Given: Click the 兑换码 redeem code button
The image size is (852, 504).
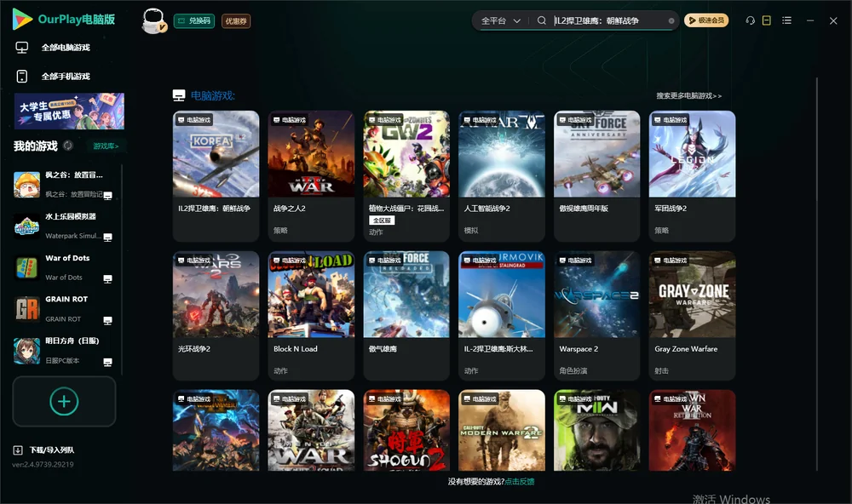Looking at the screenshot, I should click(x=194, y=21).
